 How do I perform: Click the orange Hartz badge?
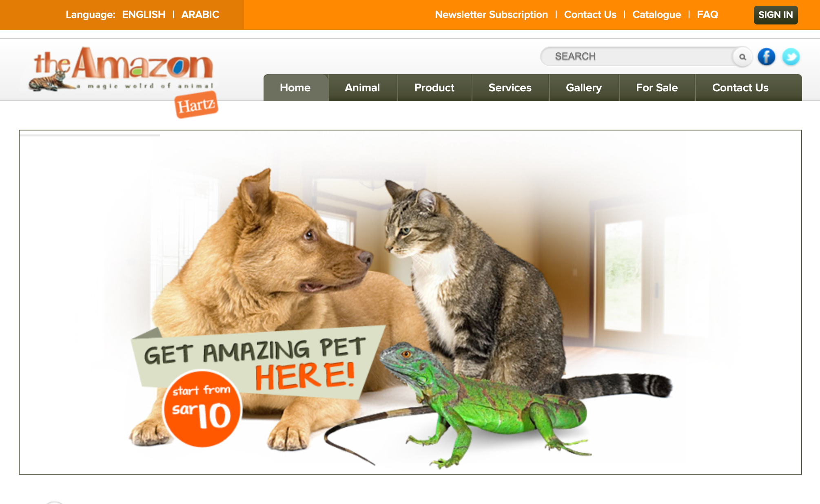196,105
